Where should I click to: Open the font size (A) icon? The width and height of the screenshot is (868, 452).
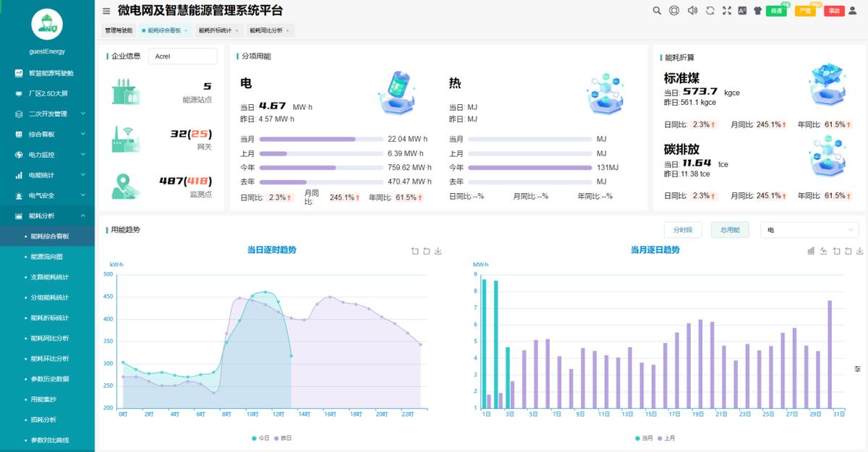coord(742,11)
